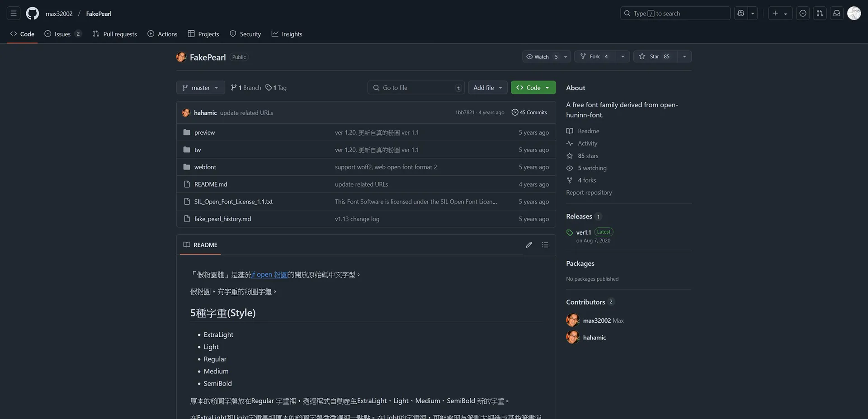Open your issues from header icon
Screen dimensions: 868x419
pyautogui.click(x=803, y=14)
